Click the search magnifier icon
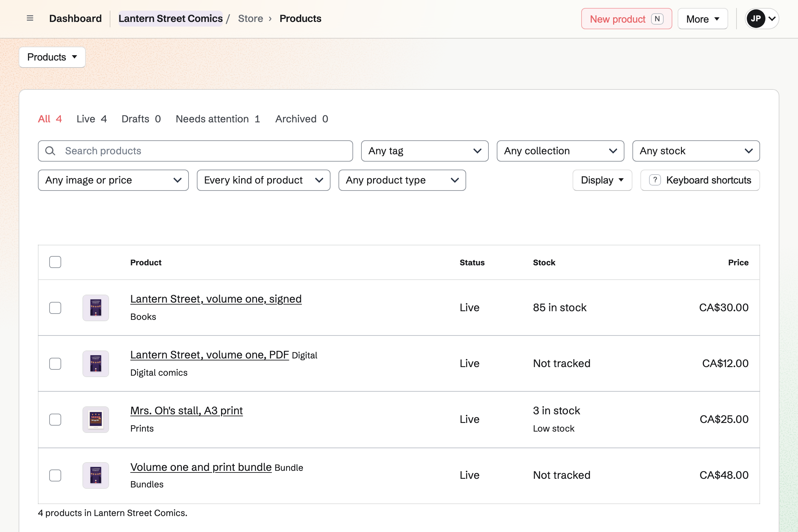This screenshot has width=798, height=532. pyautogui.click(x=50, y=151)
